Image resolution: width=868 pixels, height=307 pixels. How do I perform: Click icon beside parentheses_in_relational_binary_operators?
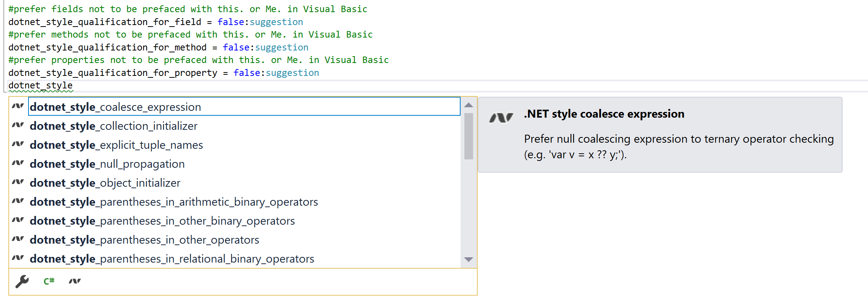18,258
